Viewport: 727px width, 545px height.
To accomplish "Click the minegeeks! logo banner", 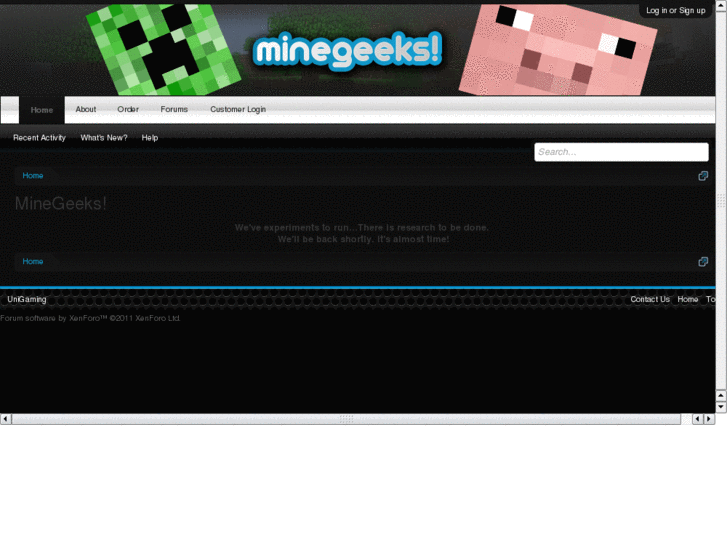I will pyautogui.click(x=347, y=50).
